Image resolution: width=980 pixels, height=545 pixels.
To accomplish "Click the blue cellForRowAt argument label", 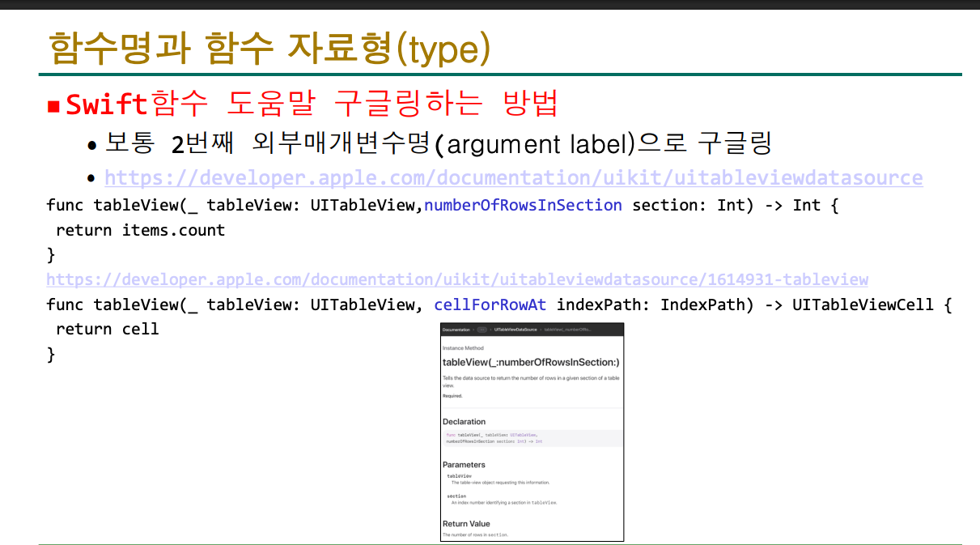I will 490,304.
